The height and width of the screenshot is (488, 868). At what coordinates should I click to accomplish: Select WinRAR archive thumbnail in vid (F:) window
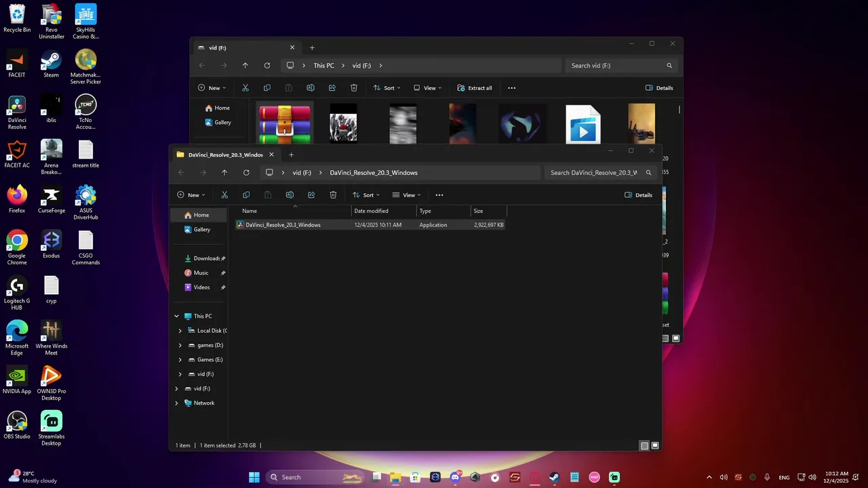click(x=285, y=124)
